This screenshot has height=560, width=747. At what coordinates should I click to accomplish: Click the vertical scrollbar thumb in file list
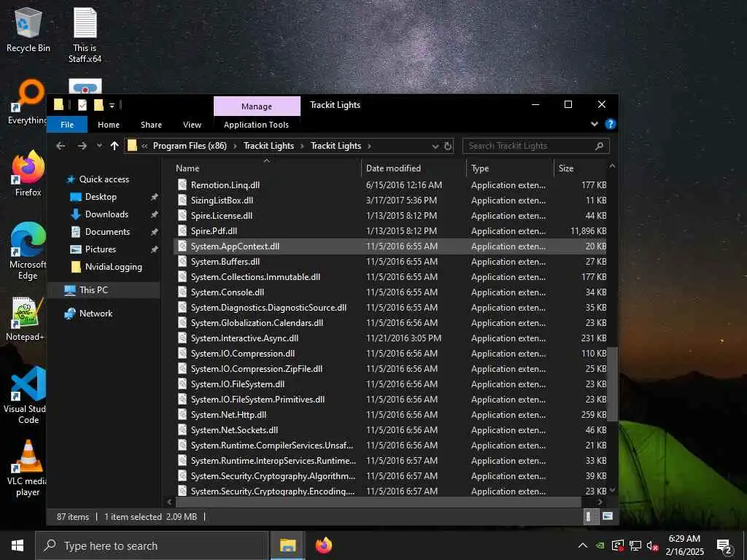612,384
